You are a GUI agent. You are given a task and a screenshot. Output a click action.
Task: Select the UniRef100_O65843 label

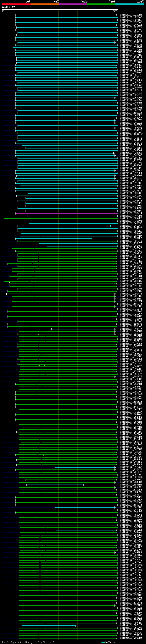tap(131, 249)
